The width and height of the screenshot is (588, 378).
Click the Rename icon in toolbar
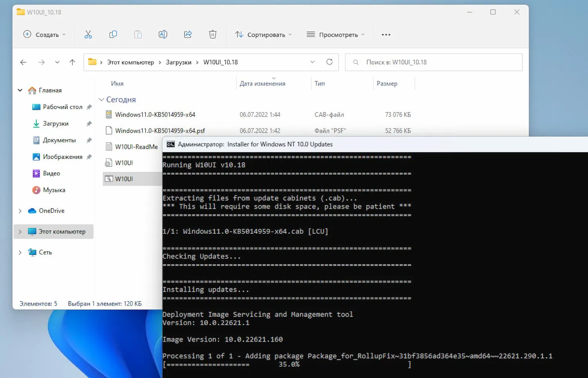[163, 35]
